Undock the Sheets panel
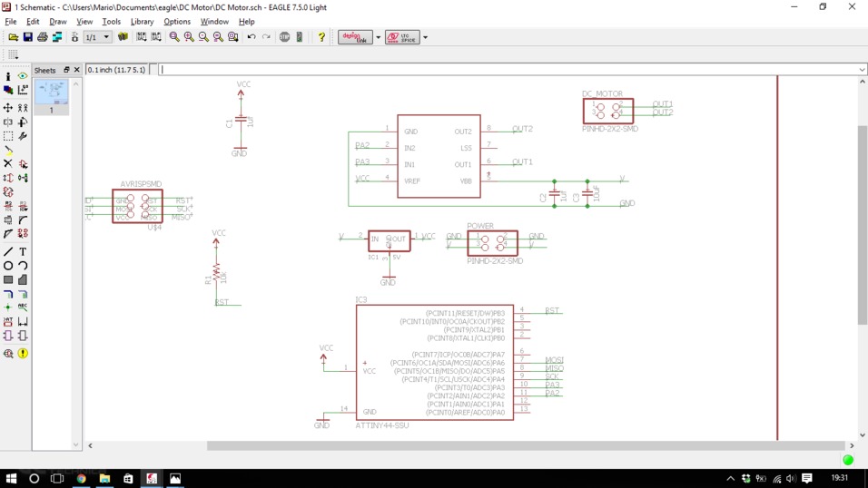The image size is (868, 488). (66, 70)
